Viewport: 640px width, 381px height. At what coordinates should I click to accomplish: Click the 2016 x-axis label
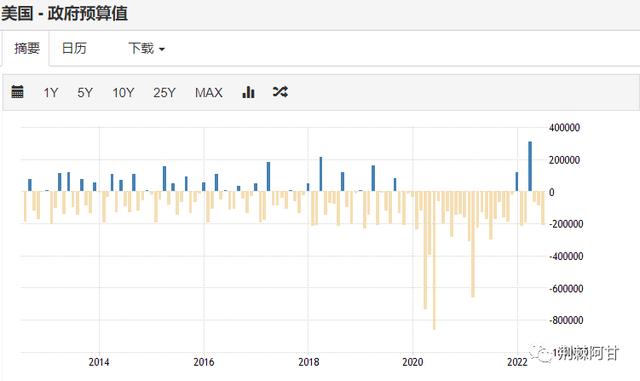[x=204, y=362]
